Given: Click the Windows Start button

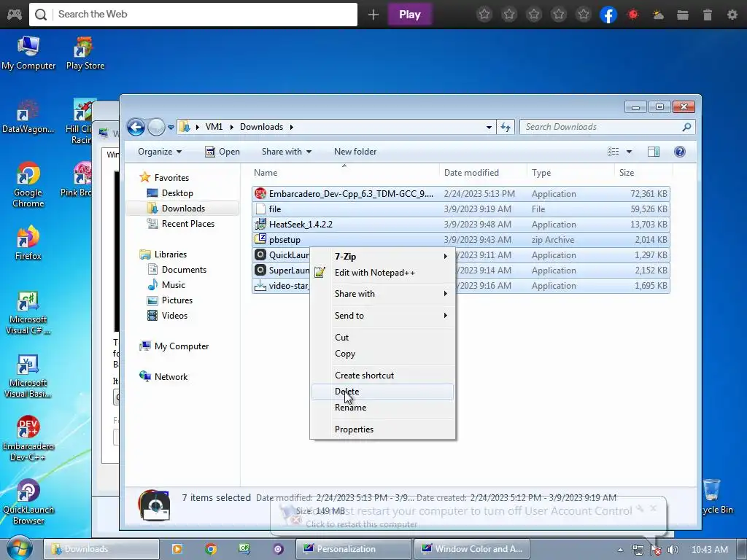Looking at the screenshot, I should coord(19,548).
